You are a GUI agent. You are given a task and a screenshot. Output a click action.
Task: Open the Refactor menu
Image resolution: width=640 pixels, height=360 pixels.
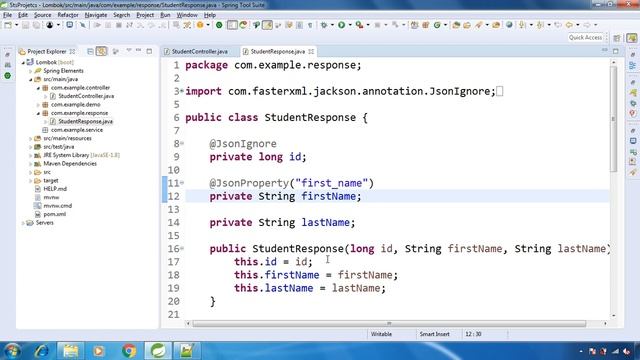pyautogui.click(x=68, y=15)
